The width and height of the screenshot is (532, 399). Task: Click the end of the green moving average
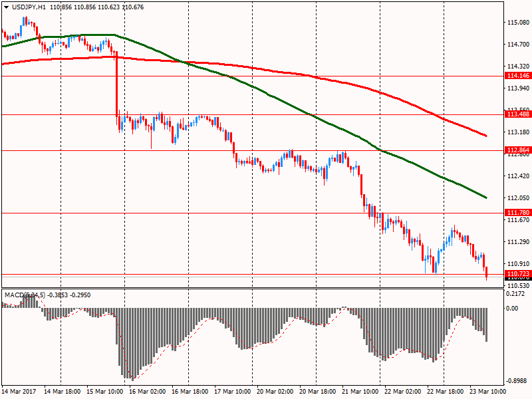486,198
